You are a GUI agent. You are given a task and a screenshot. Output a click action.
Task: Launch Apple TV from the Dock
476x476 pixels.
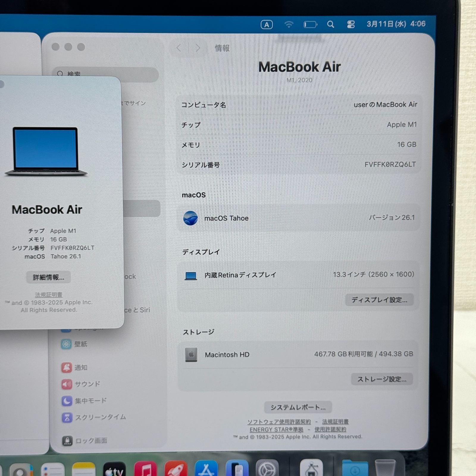point(115,469)
